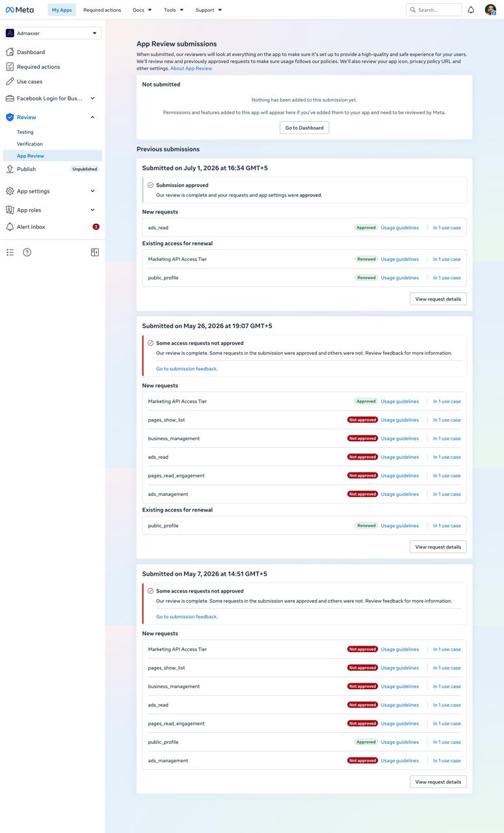The image size is (504, 833).
Task: Click the Go to Dashboard button
Action: [304, 128]
